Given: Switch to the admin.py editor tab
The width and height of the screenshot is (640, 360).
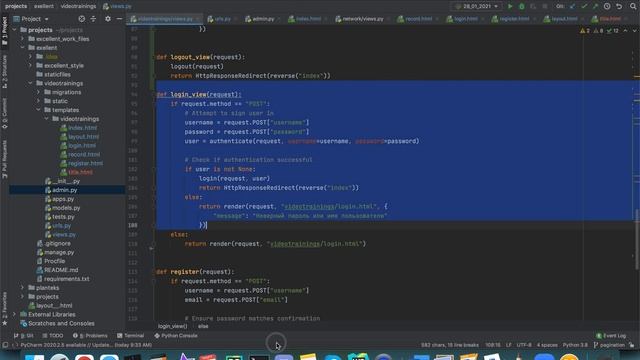Looking at the screenshot, I should (x=260, y=19).
